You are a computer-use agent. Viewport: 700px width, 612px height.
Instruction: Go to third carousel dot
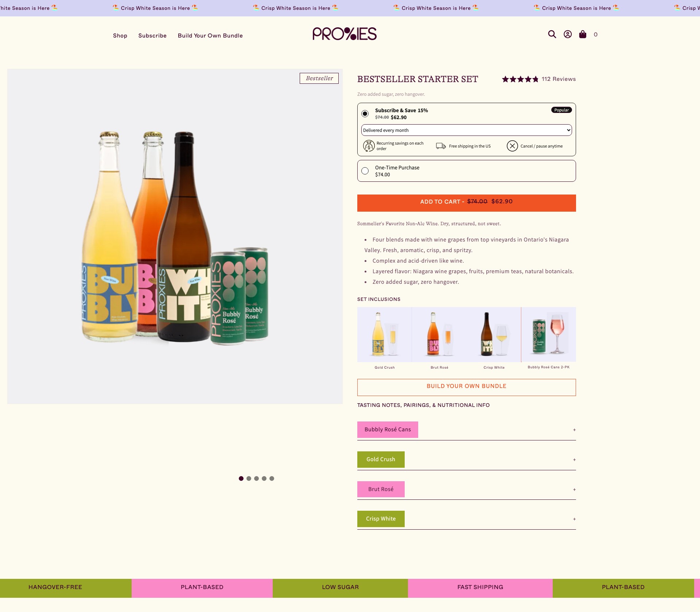pos(256,478)
